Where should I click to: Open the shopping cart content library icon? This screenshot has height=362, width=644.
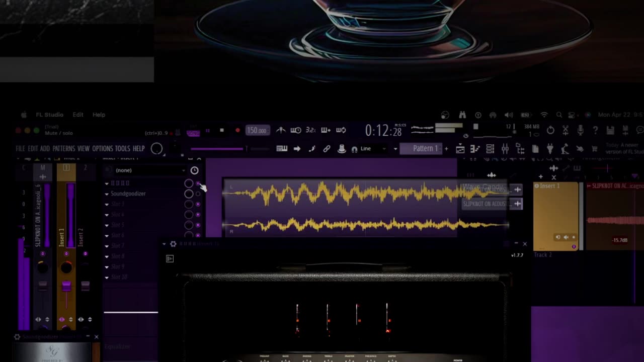[x=595, y=149]
